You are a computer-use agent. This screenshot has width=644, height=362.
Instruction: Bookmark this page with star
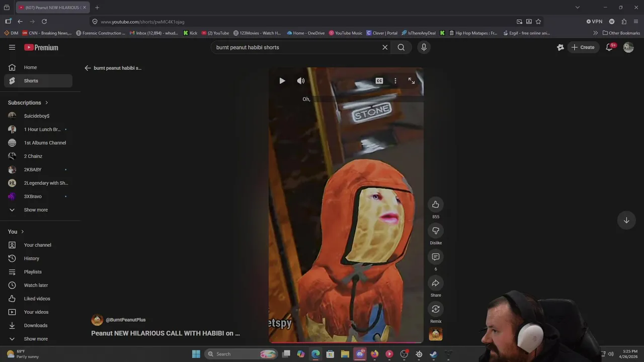pyautogui.click(x=538, y=22)
